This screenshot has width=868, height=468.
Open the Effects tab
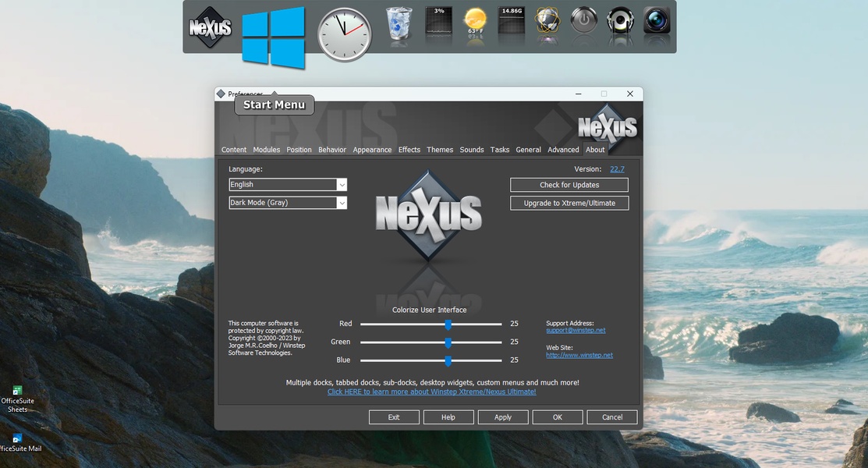coord(409,150)
